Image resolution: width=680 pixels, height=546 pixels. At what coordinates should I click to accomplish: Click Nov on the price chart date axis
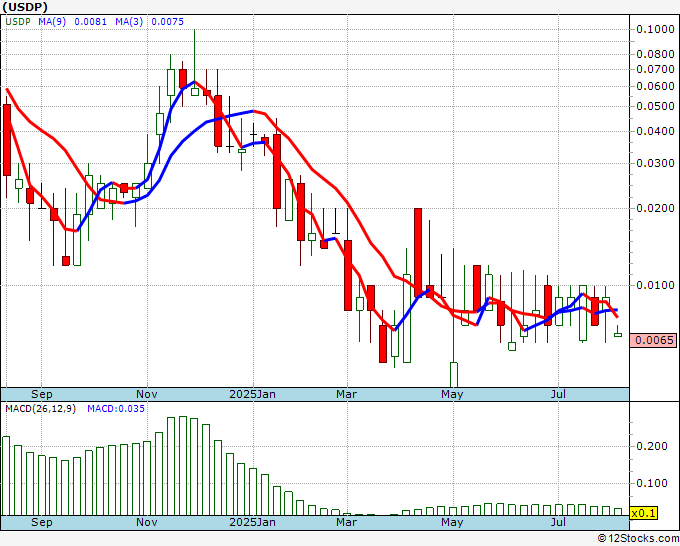(147, 394)
